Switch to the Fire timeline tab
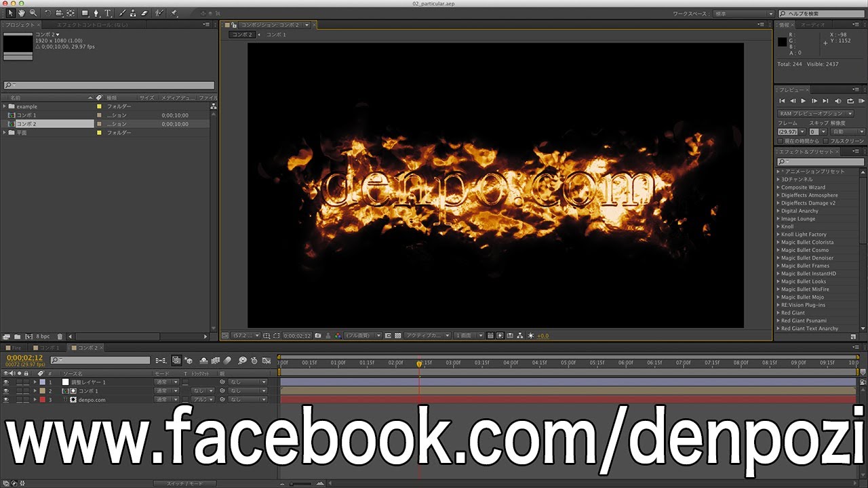Image resolution: width=868 pixels, height=488 pixels. pyautogui.click(x=14, y=348)
